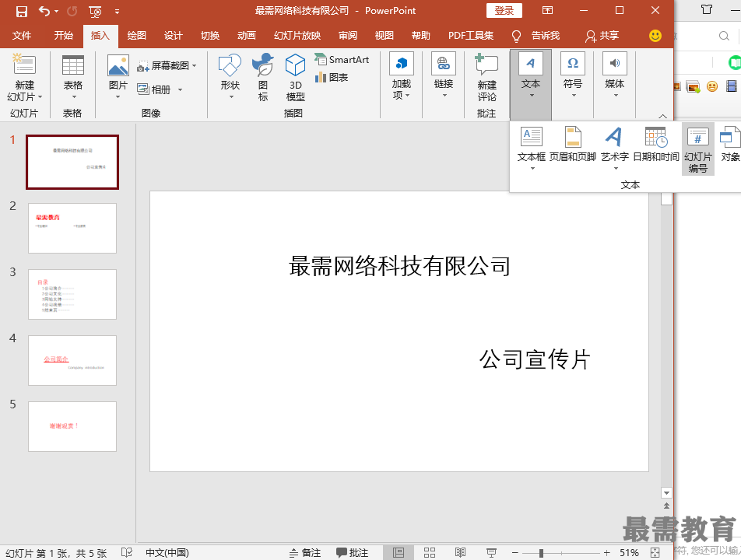The image size is (741, 560).
Task: Switch to Normal view in status bar
Action: [x=399, y=552]
